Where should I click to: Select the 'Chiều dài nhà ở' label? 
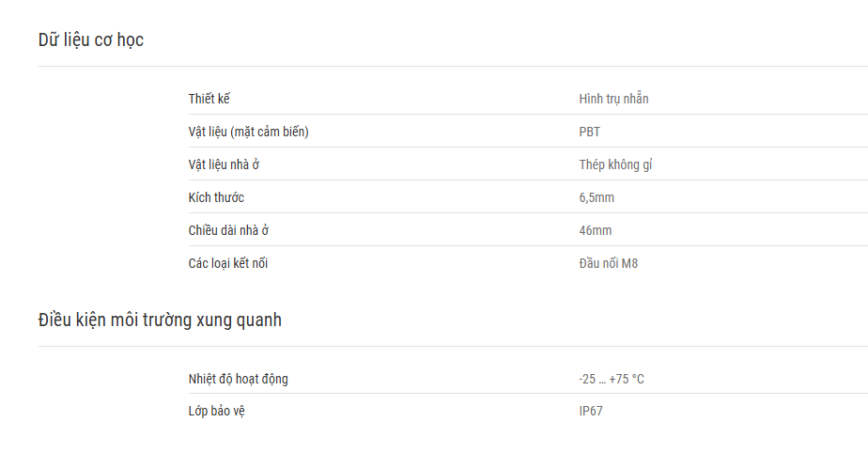228,230
